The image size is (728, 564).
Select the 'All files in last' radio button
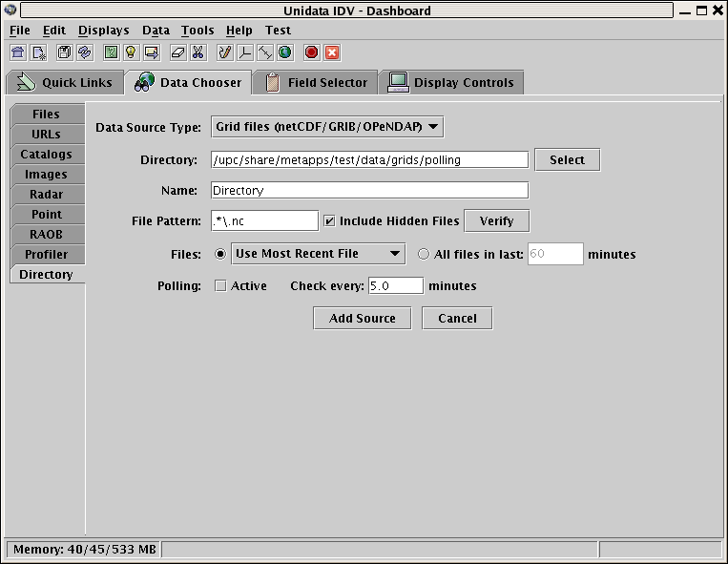(425, 254)
